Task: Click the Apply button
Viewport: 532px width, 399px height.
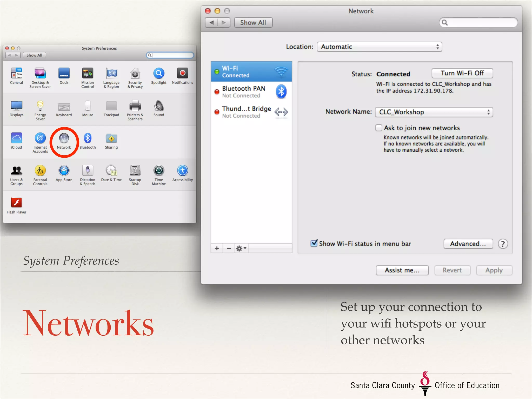Action: [494, 270]
